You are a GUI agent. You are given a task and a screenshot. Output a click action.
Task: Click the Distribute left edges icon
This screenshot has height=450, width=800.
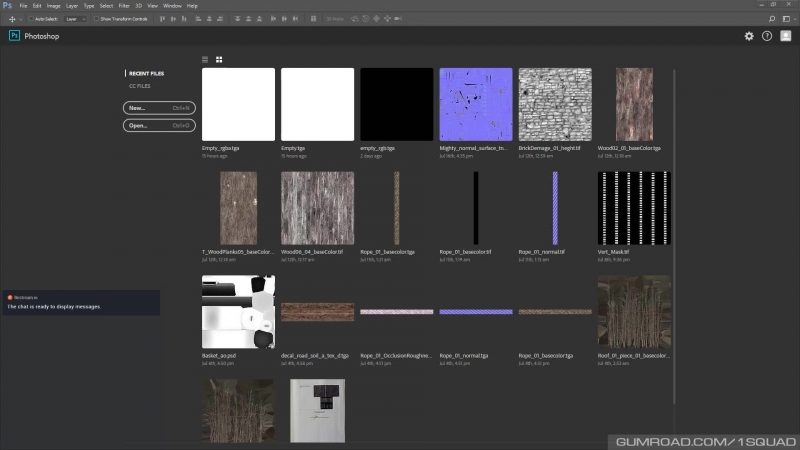pyautogui.click(x=273, y=19)
